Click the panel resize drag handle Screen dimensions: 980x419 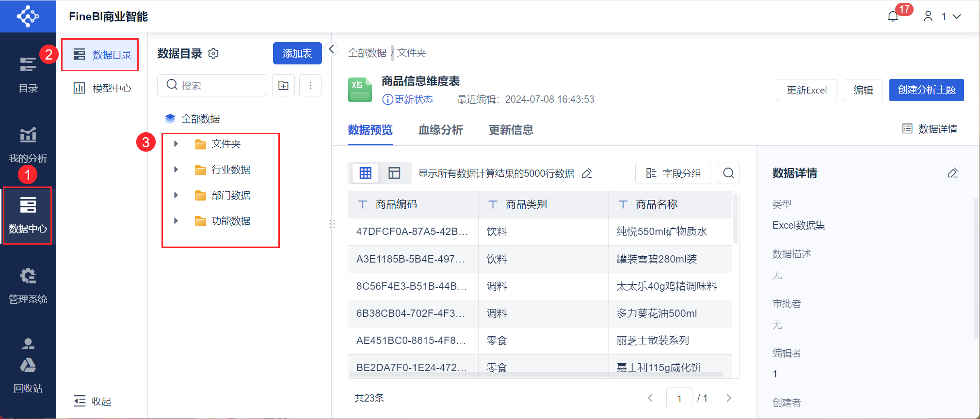tap(332, 224)
